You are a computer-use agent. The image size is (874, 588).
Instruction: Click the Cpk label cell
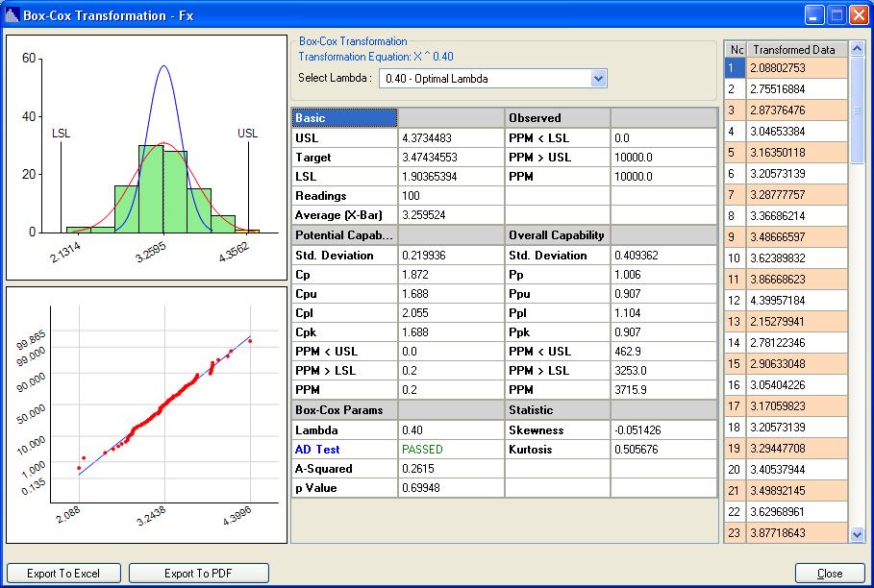[344, 332]
